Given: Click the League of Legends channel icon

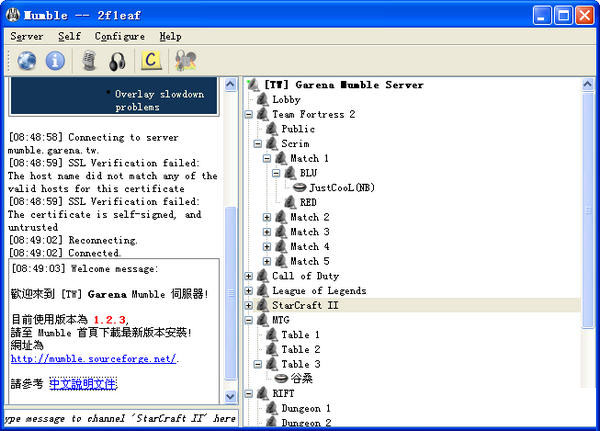Looking at the screenshot, I should point(262,291).
